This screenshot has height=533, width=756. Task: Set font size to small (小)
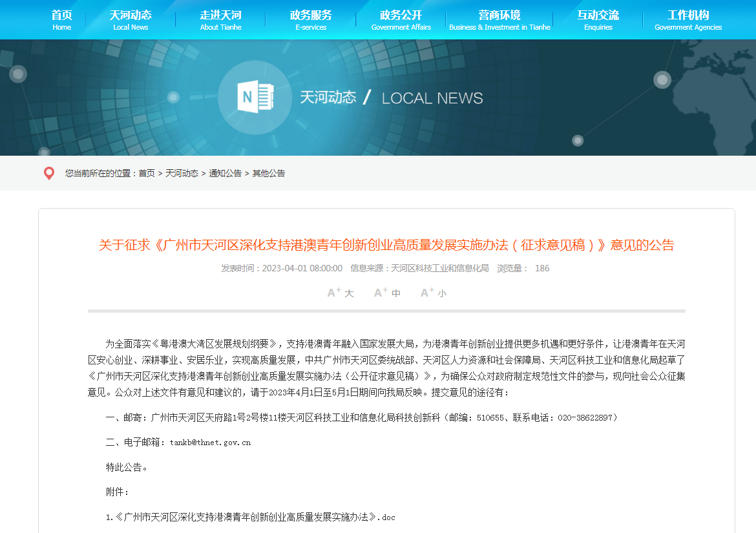click(x=433, y=293)
